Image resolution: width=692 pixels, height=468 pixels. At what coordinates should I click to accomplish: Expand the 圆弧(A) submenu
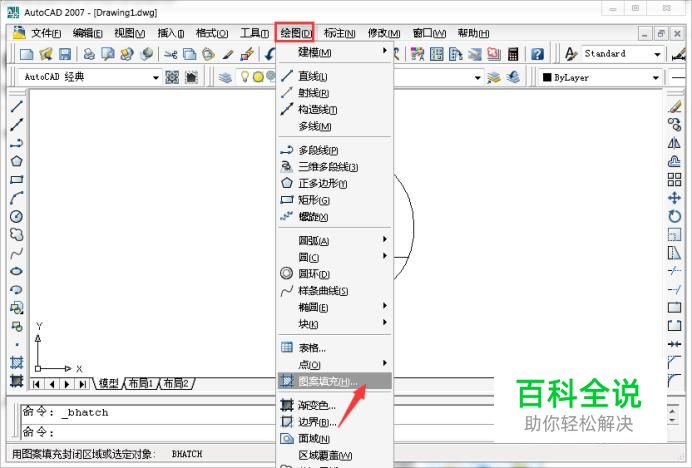[335, 241]
